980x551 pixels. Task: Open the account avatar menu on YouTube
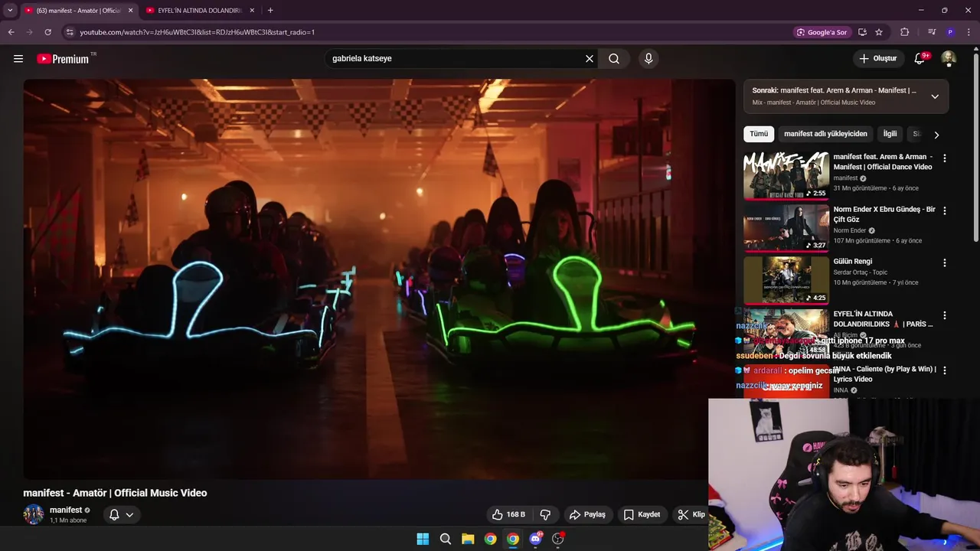tap(949, 58)
